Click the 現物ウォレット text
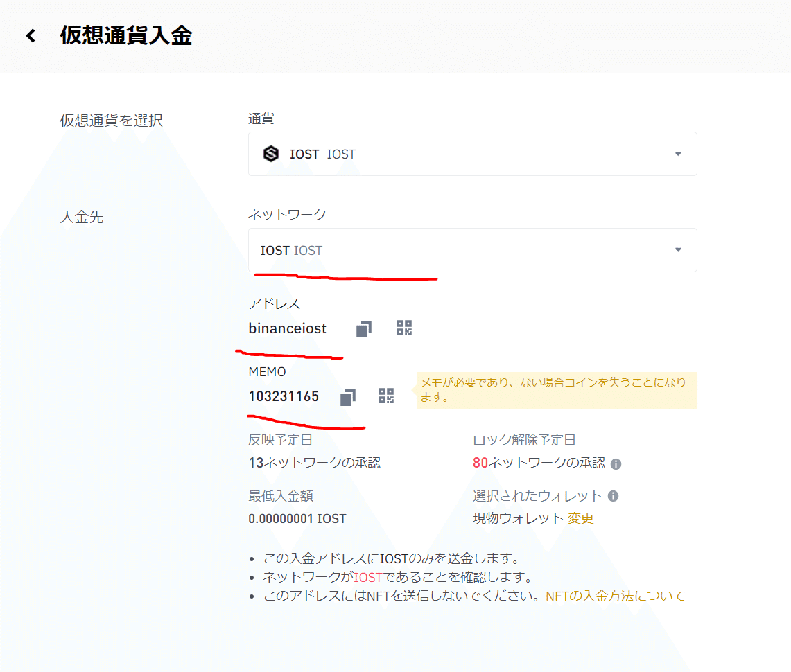Viewport: 791px width, 672px height. [x=518, y=518]
